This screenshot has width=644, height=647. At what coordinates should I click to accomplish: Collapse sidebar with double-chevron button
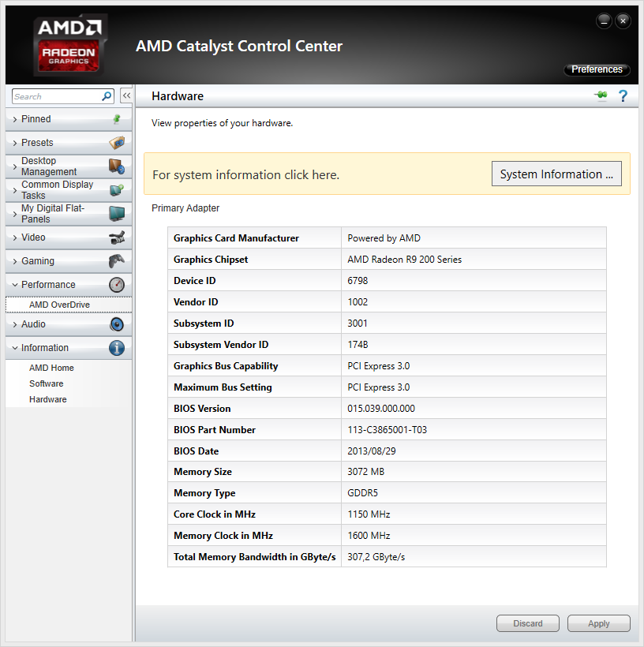126,95
